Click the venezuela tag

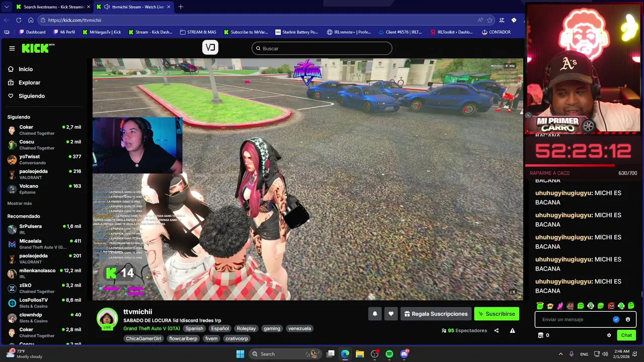coord(299,328)
